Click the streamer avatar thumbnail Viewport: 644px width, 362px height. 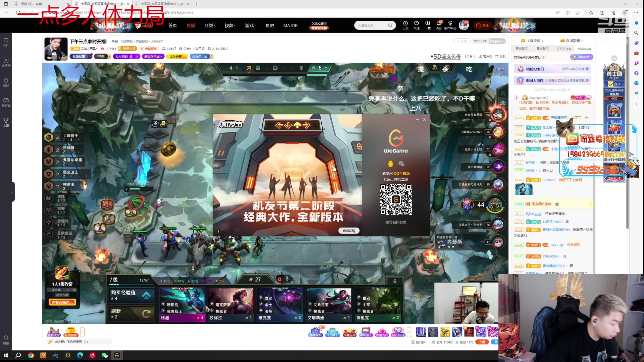click(x=56, y=49)
